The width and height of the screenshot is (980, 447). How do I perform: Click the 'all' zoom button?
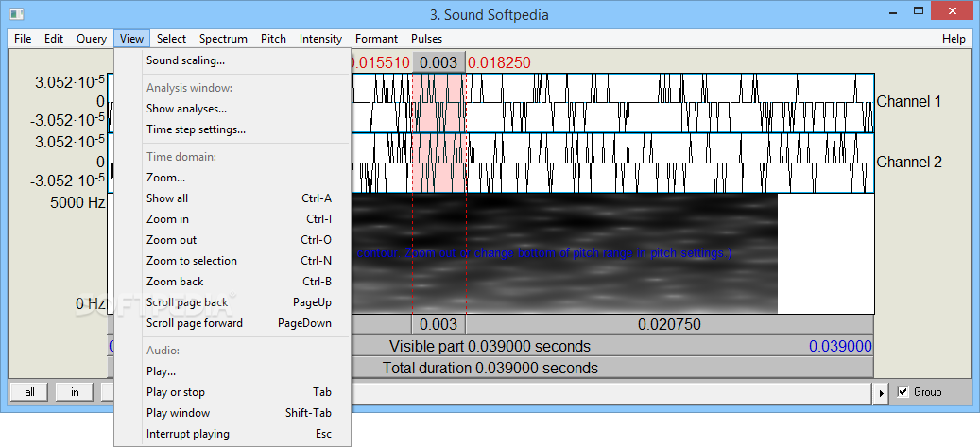pyautogui.click(x=29, y=392)
